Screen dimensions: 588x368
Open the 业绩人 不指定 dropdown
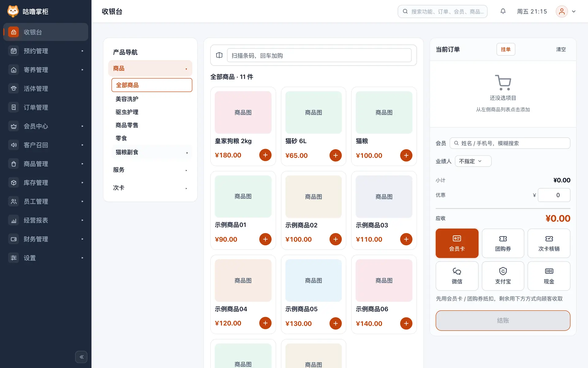[x=473, y=161]
